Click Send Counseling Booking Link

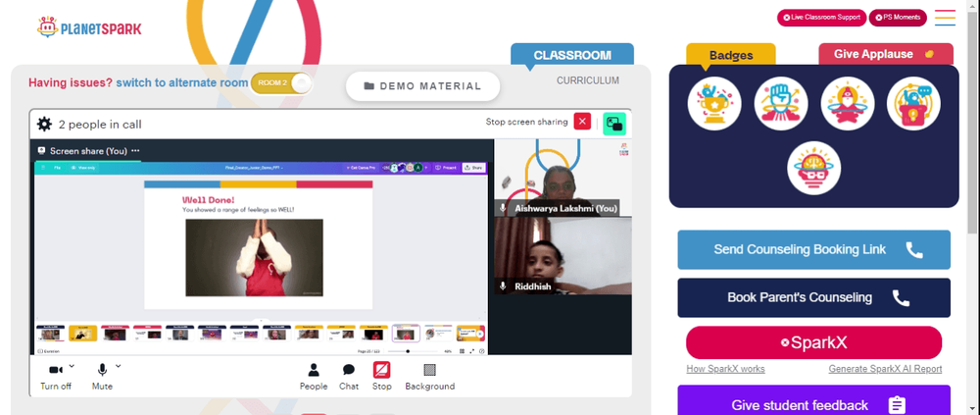[813, 250]
